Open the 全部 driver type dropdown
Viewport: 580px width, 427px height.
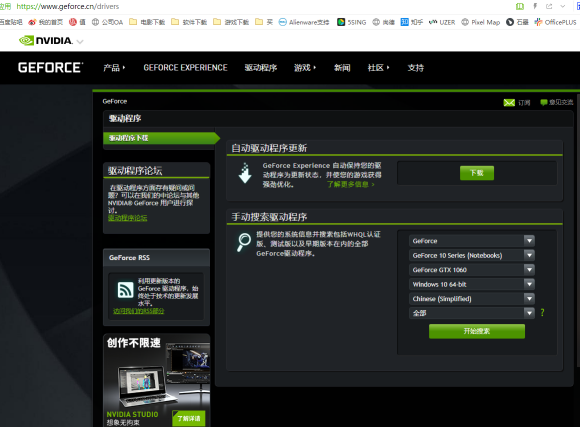click(x=472, y=313)
